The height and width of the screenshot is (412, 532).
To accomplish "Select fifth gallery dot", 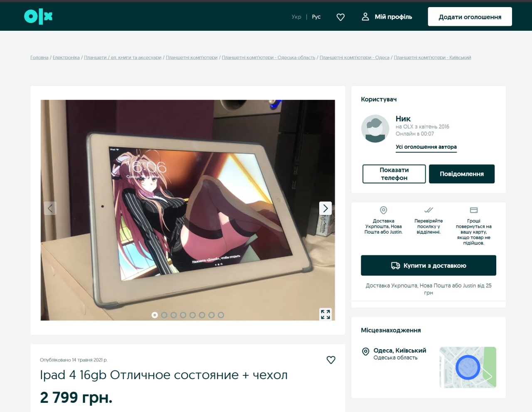I will coord(192,315).
